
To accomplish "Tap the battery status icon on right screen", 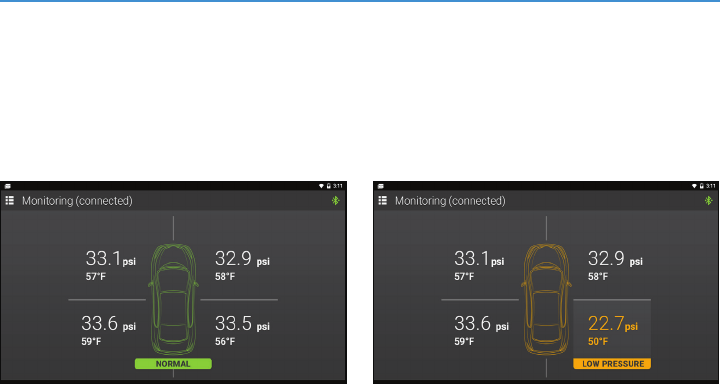I will tap(702, 186).
